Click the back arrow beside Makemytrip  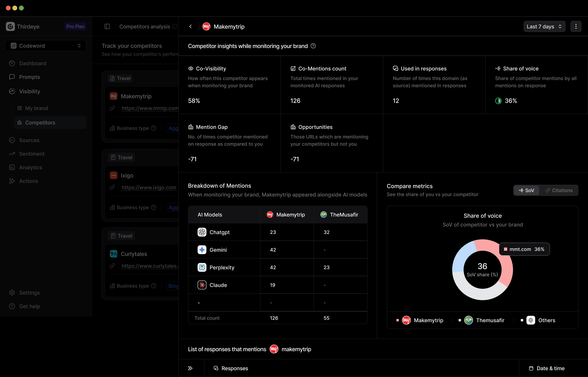click(x=190, y=26)
